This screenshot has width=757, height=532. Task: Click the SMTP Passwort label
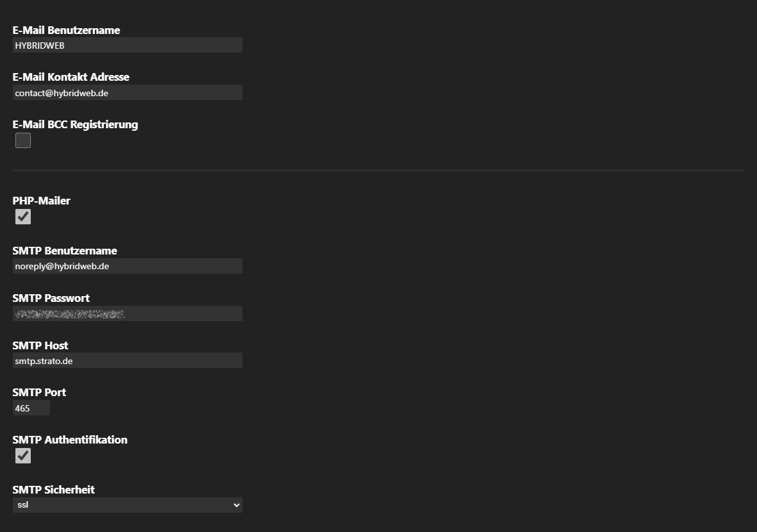[x=51, y=298]
